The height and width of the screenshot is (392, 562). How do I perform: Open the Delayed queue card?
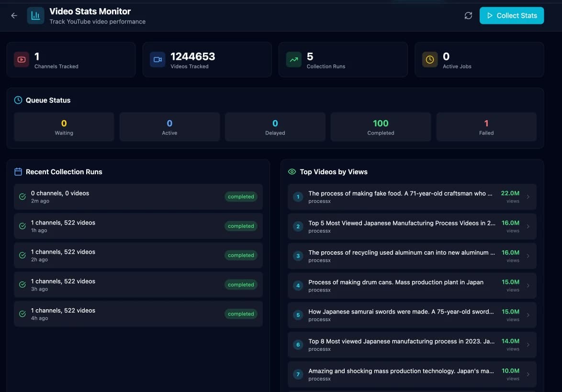point(275,127)
